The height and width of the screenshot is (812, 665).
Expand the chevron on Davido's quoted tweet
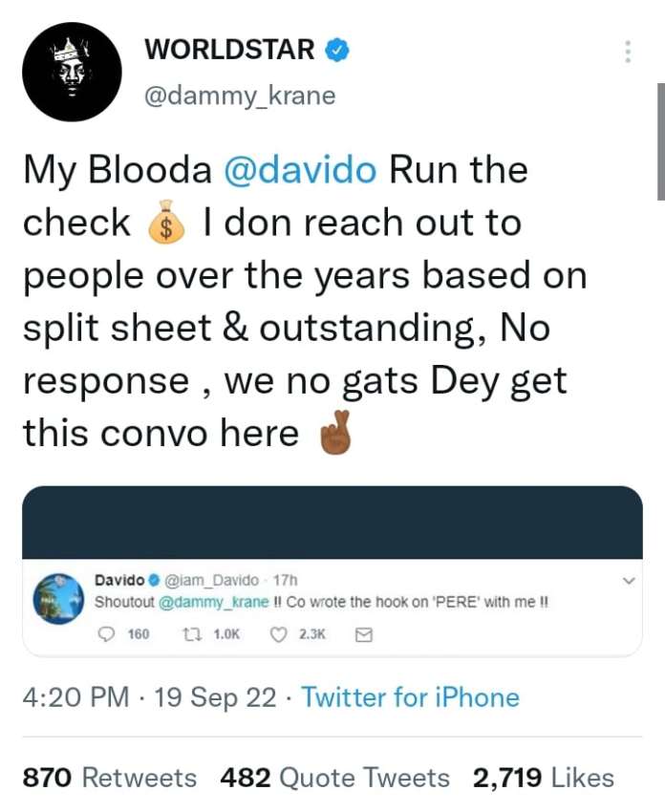629,580
